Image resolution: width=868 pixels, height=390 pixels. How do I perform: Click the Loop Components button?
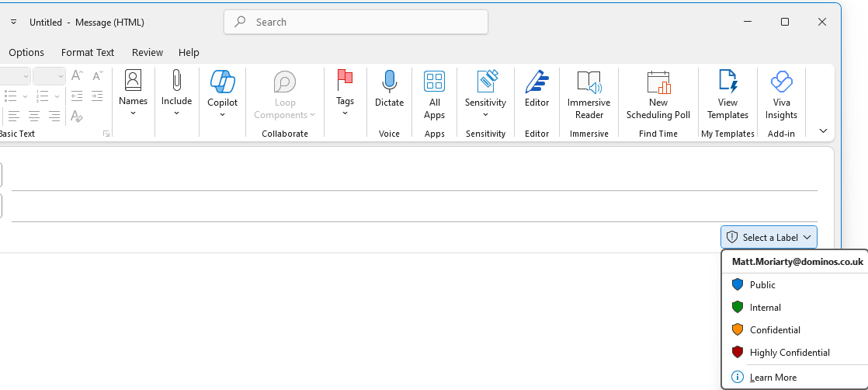pos(284,94)
